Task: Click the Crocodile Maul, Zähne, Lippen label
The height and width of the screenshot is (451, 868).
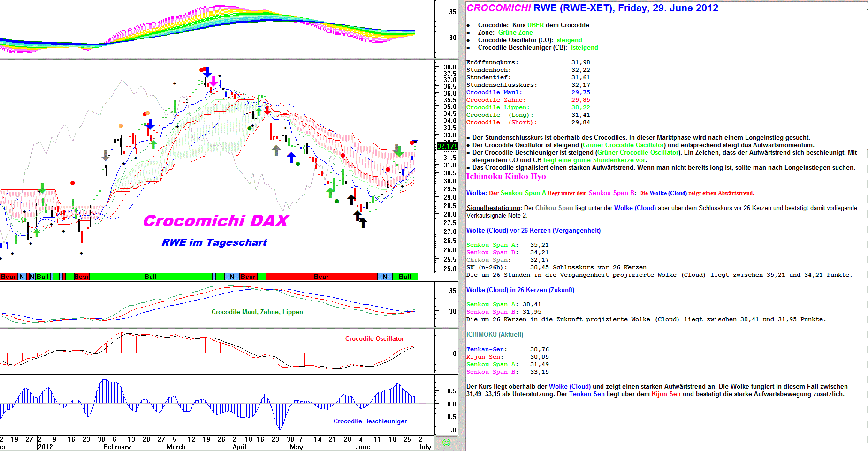Action: click(x=257, y=312)
